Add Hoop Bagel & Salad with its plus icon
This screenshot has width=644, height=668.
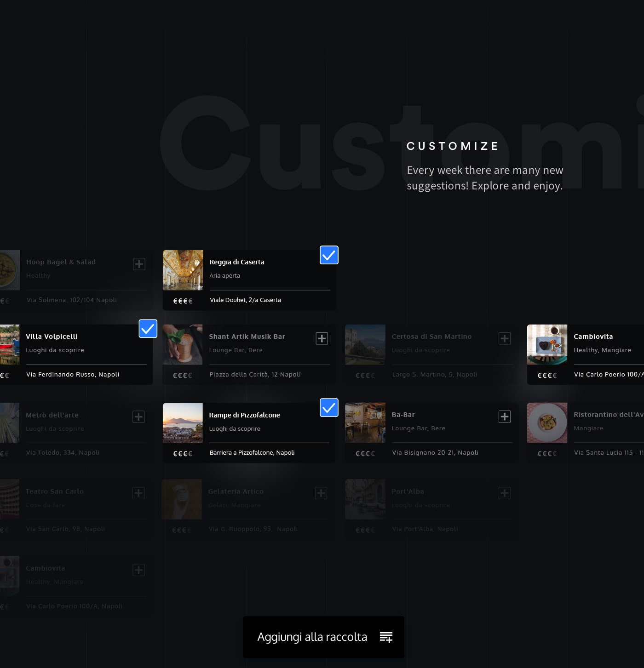tap(139, 264)
